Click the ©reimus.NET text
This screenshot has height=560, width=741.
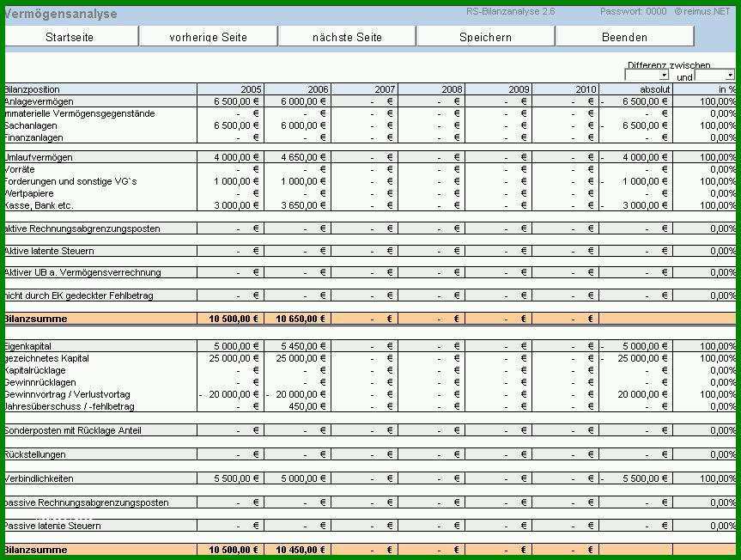702,11
